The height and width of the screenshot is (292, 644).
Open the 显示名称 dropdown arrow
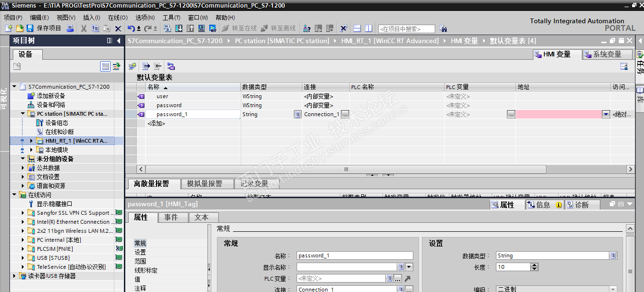[x=409, y=267]
